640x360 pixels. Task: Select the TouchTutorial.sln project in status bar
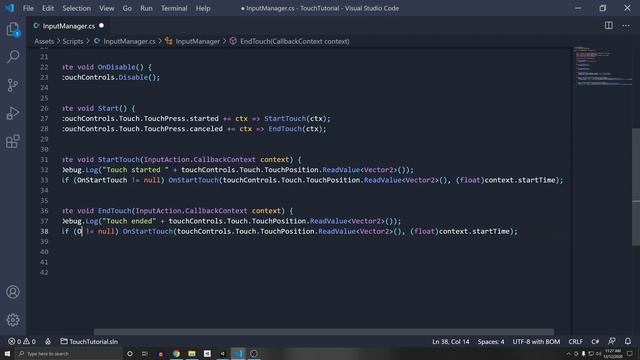tap(89, 341)
